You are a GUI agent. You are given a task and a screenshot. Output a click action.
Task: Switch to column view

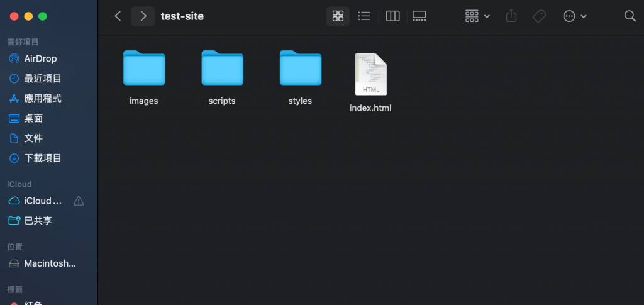392,16
